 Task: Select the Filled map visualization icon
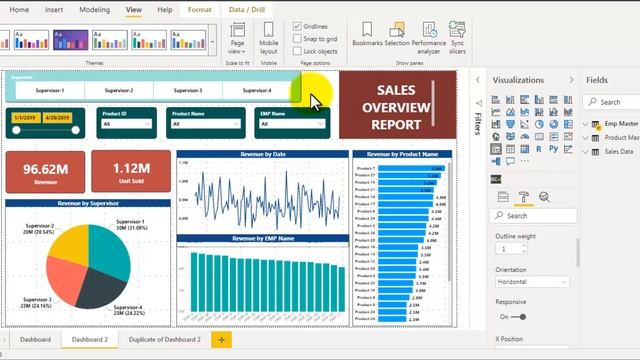[x=510, y=137]
